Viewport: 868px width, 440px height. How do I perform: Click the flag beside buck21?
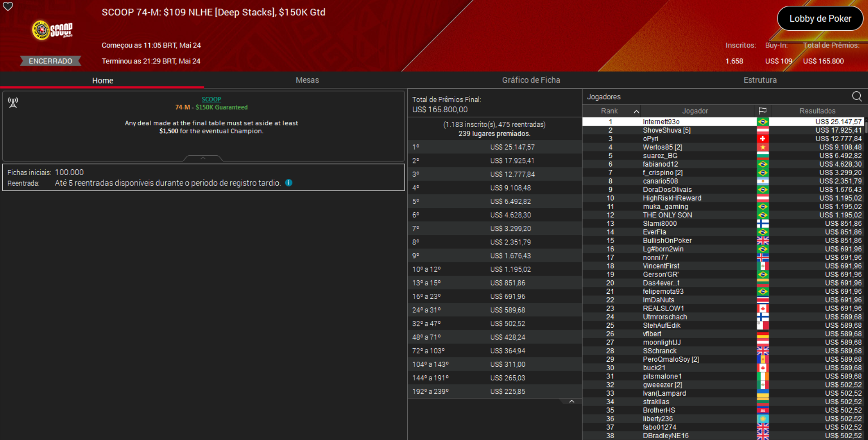[763, 368]
